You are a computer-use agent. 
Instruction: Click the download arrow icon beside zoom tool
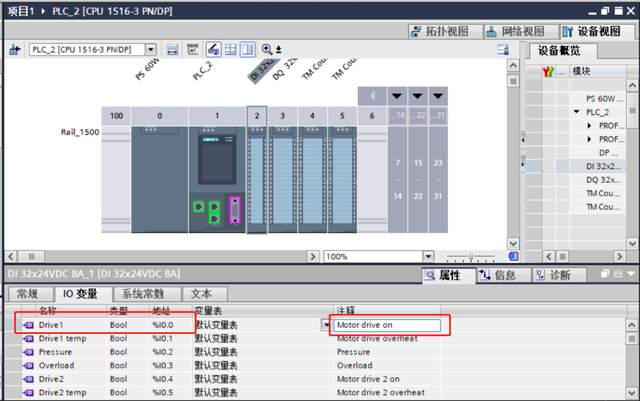(279, 50)
